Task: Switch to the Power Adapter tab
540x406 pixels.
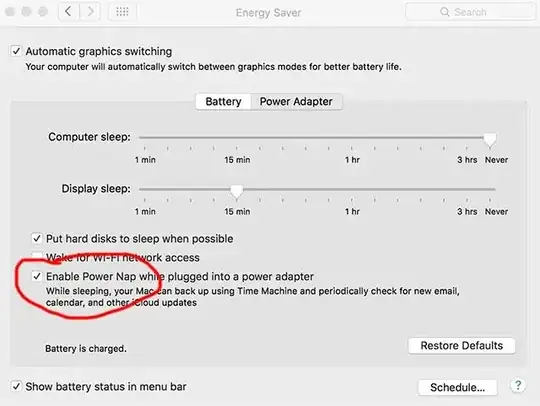Action: 296,102
